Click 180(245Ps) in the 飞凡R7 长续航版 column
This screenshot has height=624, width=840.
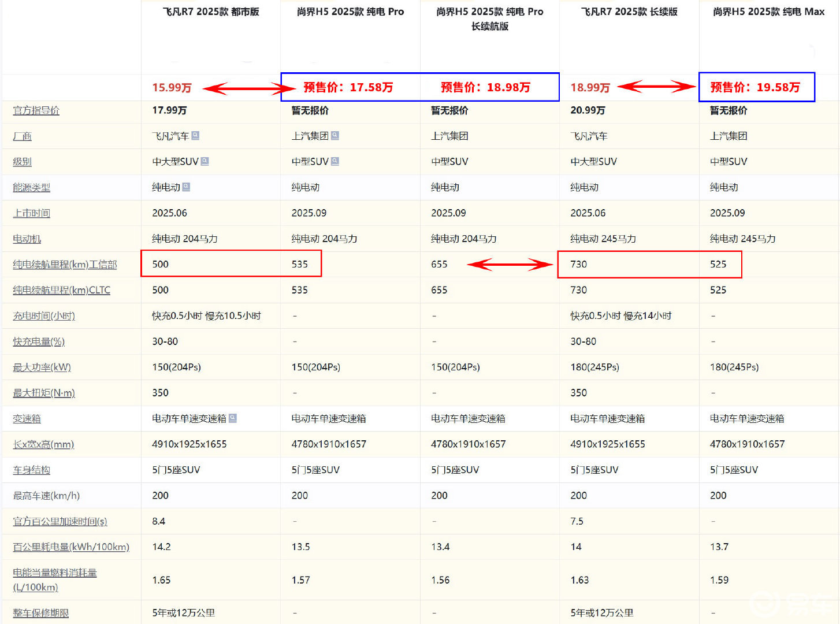coord(594,367)
